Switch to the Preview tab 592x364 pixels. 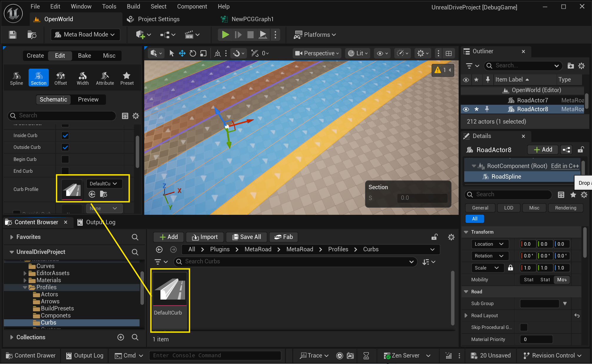point(88,99)
